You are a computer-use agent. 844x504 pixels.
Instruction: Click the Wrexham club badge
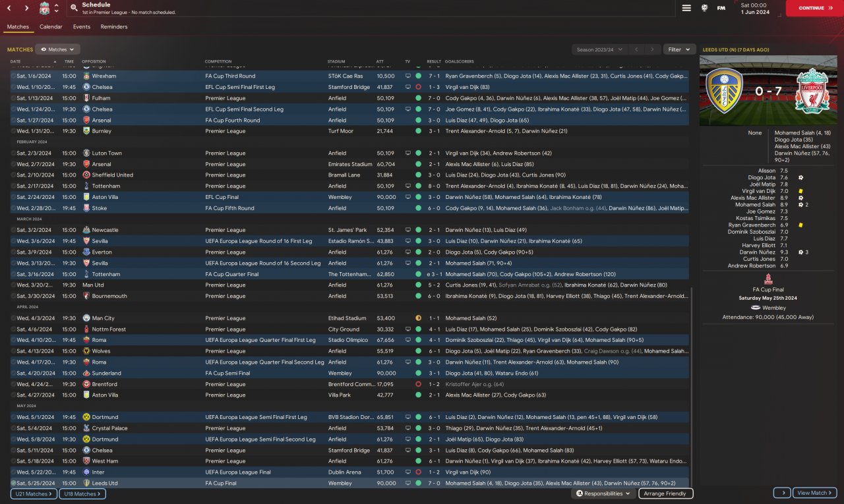pyautogui.click(x=86, y=76)
